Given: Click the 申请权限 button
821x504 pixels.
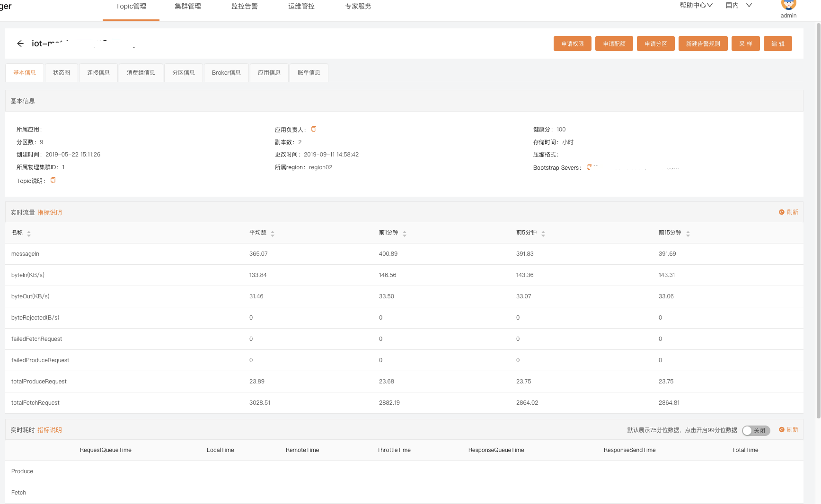Looking at the screenshot, I should point(573,43).
